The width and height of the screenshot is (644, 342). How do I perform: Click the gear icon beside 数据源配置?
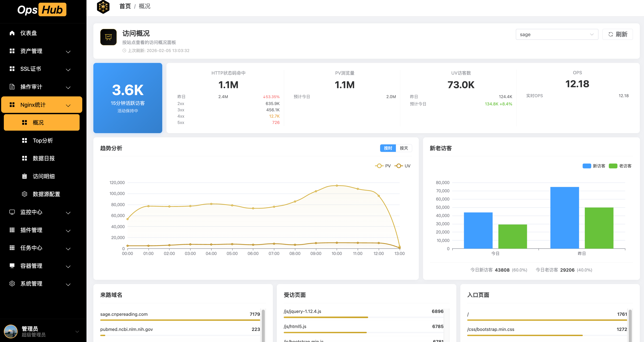click(x=24, y=194)
